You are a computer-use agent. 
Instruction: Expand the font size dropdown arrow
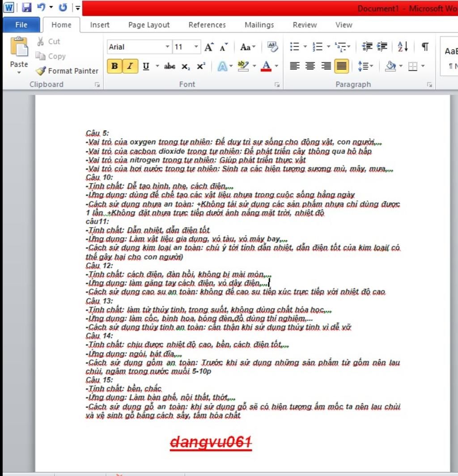click(x=196, y=47)
